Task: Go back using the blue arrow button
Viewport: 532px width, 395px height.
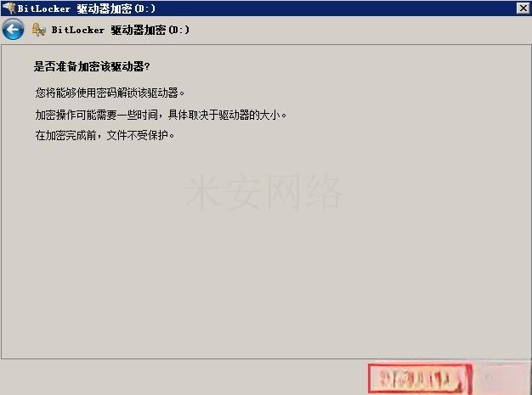Action: click(14, 30)
